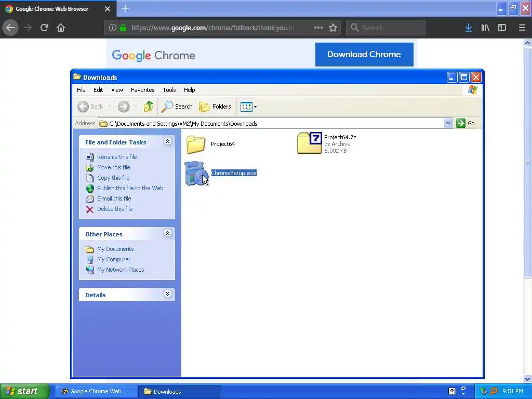The height and width of the screenshot is (399, 532).
Task: Click the help question-mark tray icon
Action: coord(451,391)
